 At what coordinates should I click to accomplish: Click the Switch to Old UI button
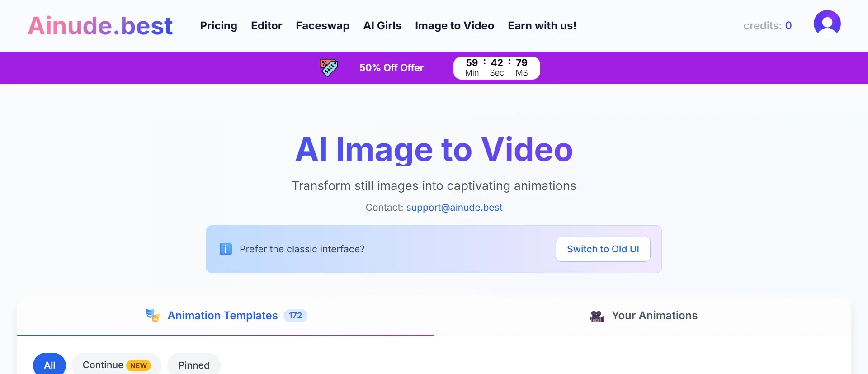coord(603,249)
